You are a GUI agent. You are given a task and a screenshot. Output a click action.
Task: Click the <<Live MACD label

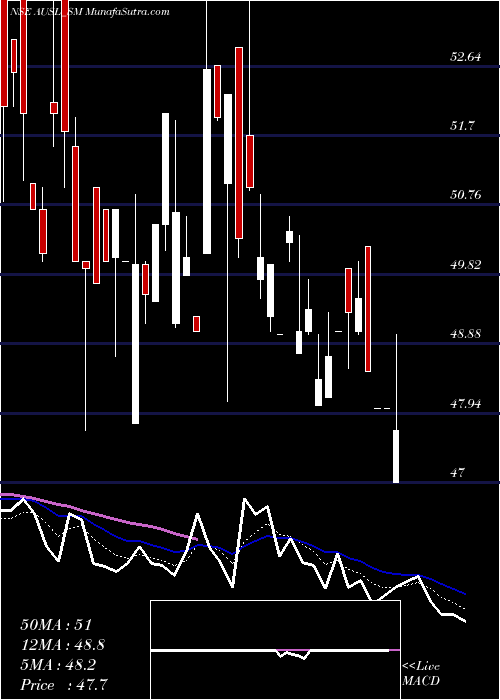421,674
